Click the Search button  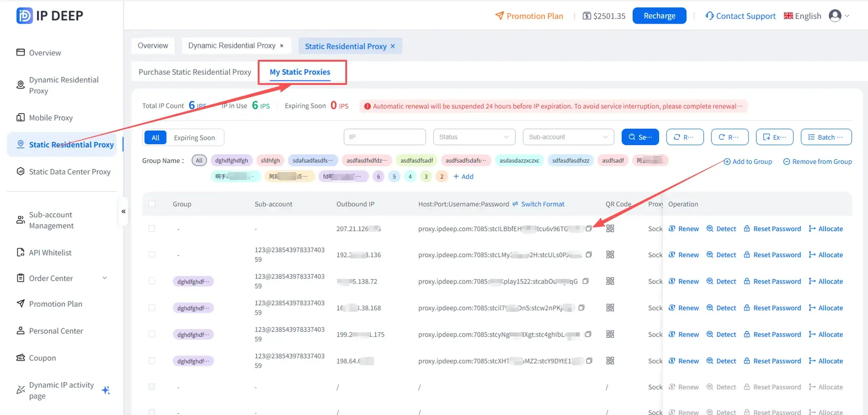pos(640,137)
